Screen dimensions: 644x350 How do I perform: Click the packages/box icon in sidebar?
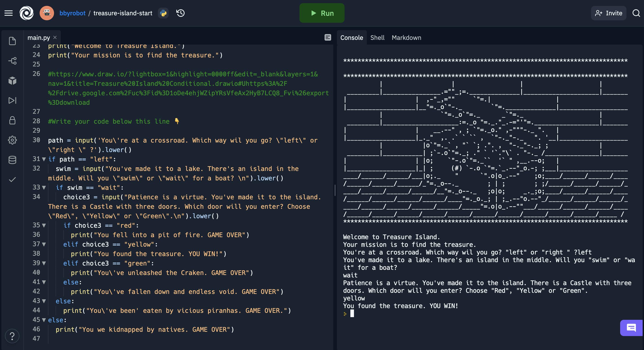[x=12, y=81]
